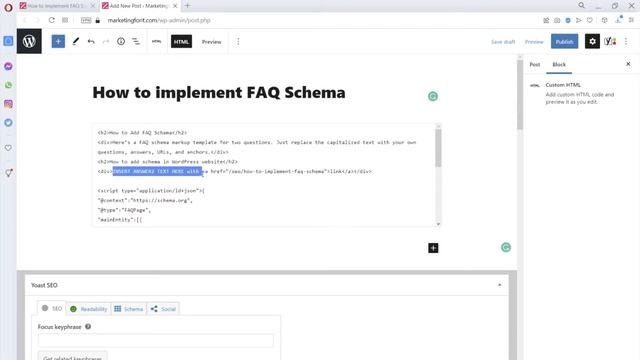Open bookmarks heart in Opera sidebar
Viewport: 640px width, 360px height.
click(x=8, y=148)
